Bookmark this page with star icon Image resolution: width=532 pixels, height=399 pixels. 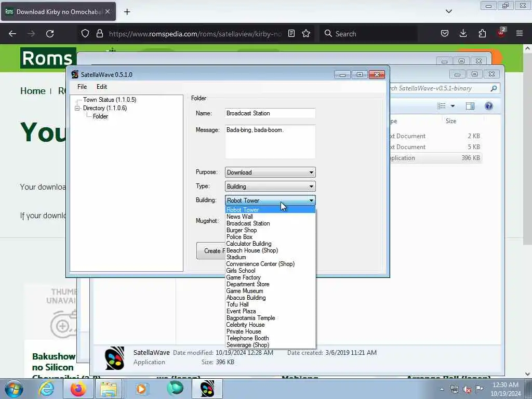pyautogui.click(x=306, y=34)
